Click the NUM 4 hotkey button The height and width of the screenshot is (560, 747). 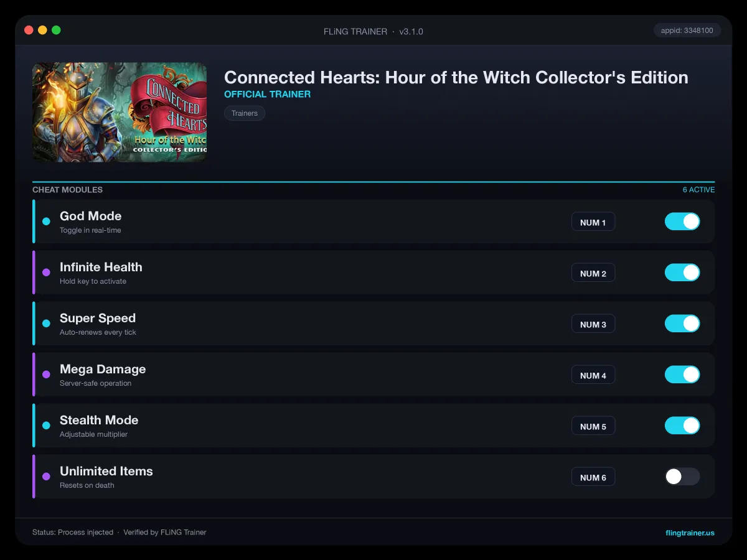pos(593,375)
